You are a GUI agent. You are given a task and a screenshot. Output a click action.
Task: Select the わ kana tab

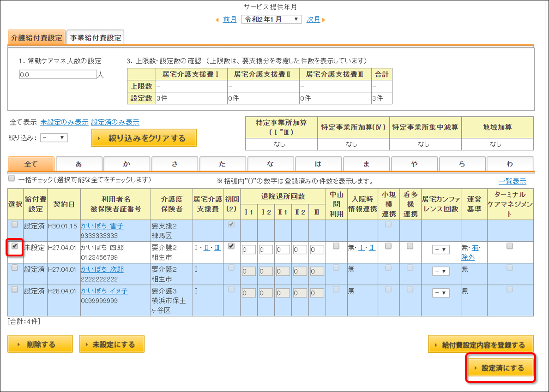[510, 164]
